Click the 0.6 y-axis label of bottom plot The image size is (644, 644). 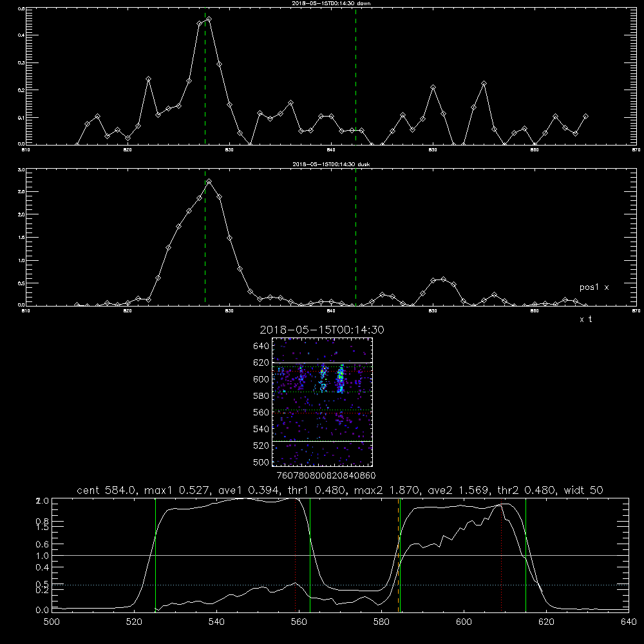click(x=43, y=544)
